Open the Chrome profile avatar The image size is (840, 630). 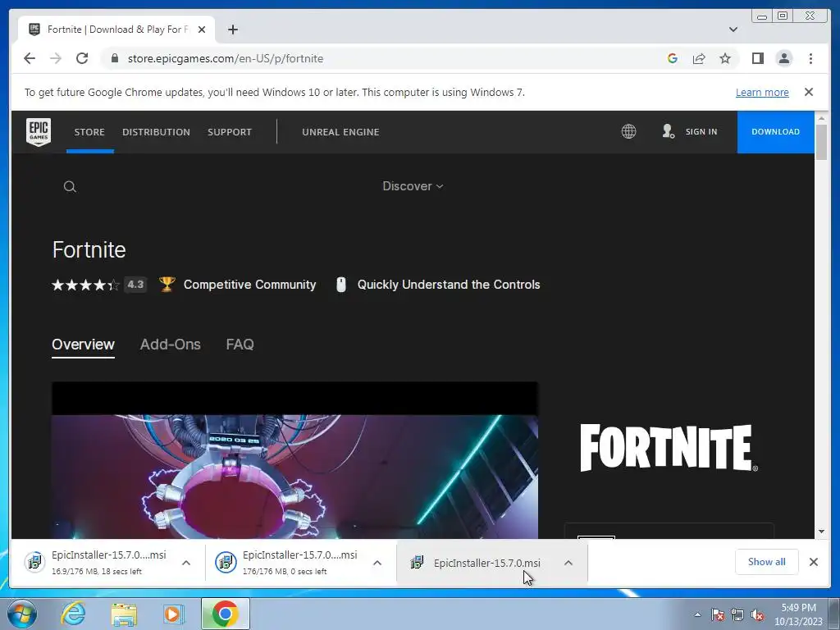[x=783, y=58]
